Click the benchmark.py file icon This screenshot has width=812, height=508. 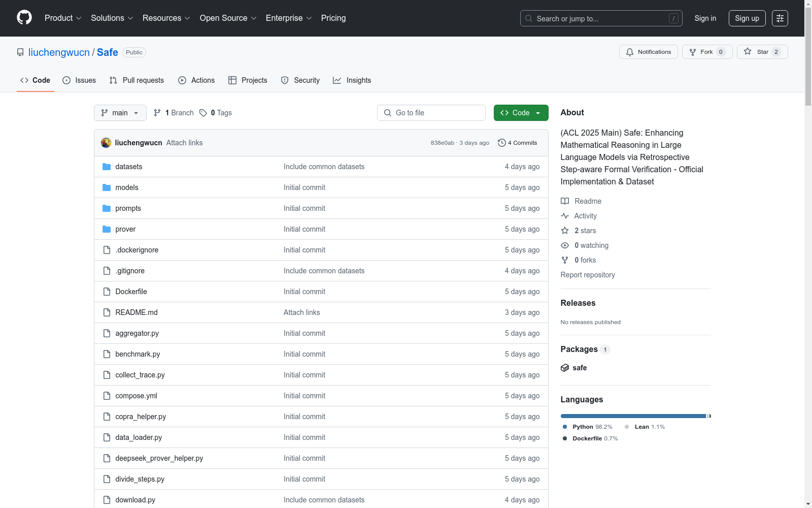(107, 354)
